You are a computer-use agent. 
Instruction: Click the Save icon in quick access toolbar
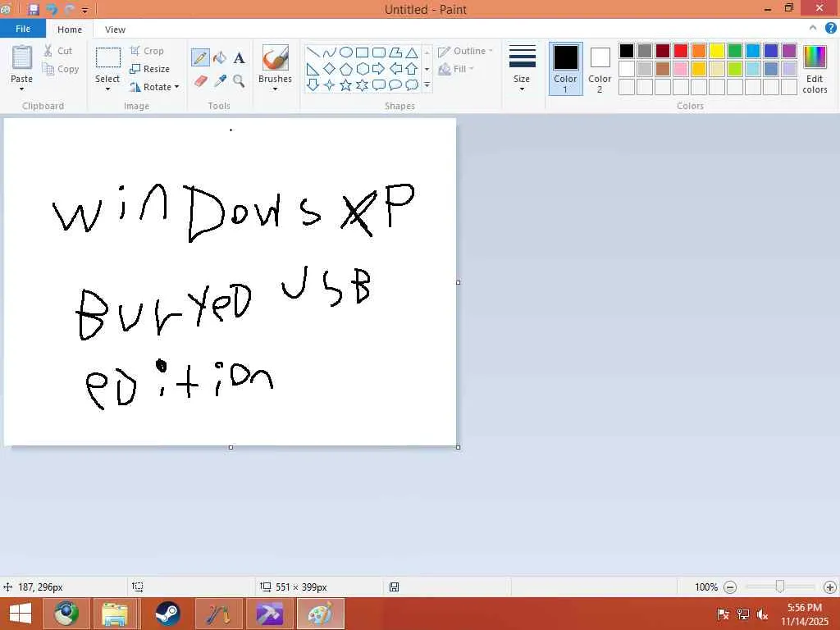click(x=34, y=9)
